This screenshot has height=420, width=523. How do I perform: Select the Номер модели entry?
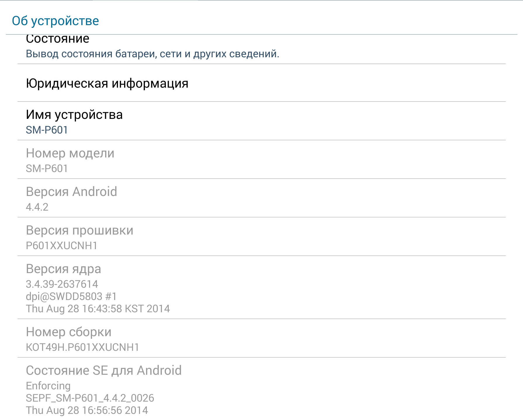pos(261,159)
